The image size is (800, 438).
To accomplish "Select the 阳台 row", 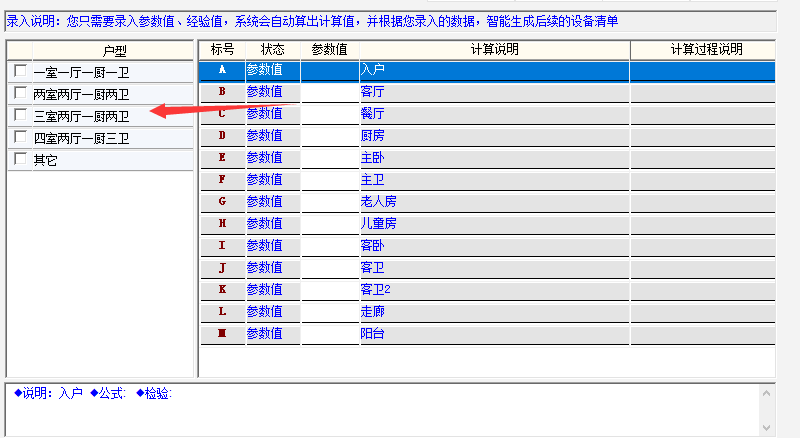I will 488,334.
